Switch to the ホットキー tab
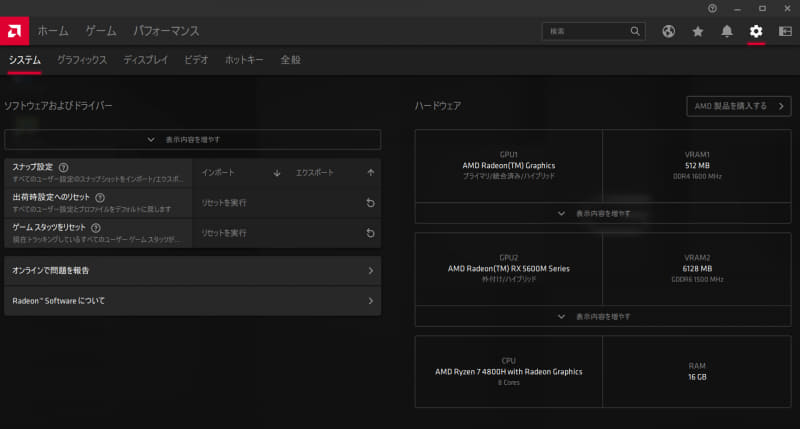The height and width of the screenshot is (429, 800). pyautogui.click(x=244, y=60)
